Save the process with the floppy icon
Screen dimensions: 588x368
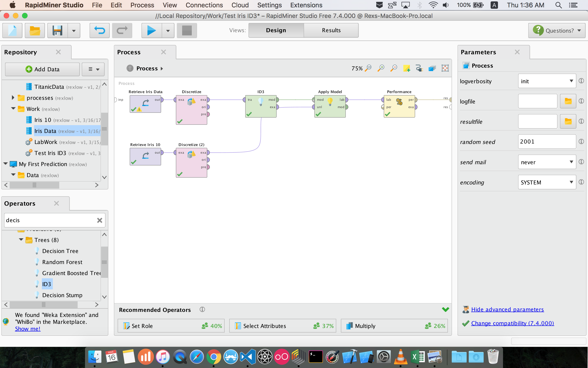pos(57,30)
